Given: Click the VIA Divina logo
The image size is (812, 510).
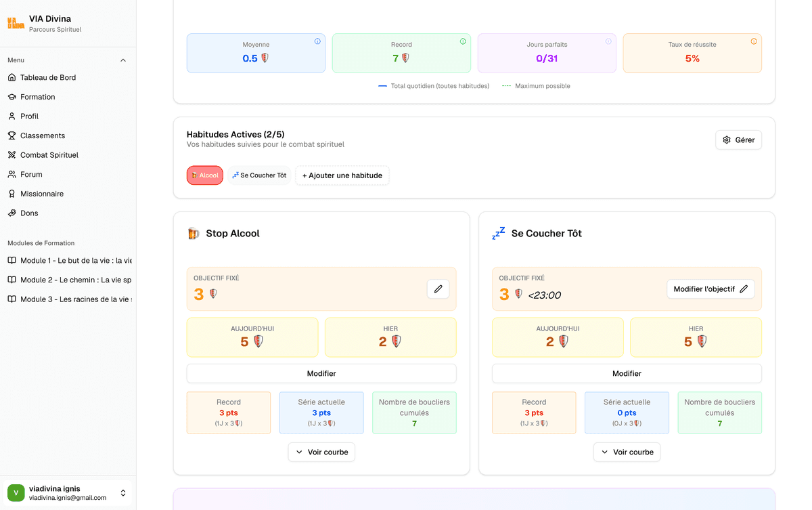Looking at the screenshot, I should point(16,24).
